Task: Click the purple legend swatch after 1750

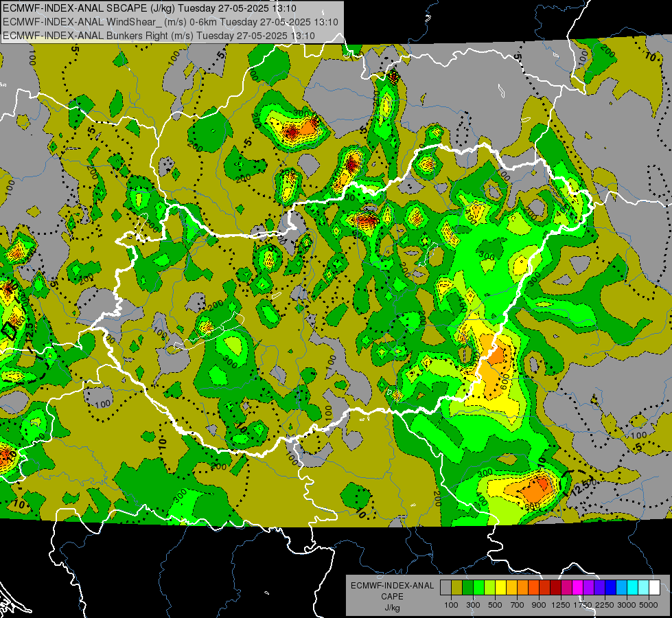Action: click(x=588, y=588)
